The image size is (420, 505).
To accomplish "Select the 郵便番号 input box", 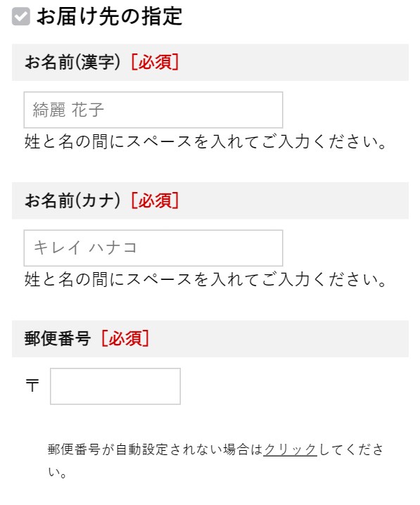I will point(115,386).
